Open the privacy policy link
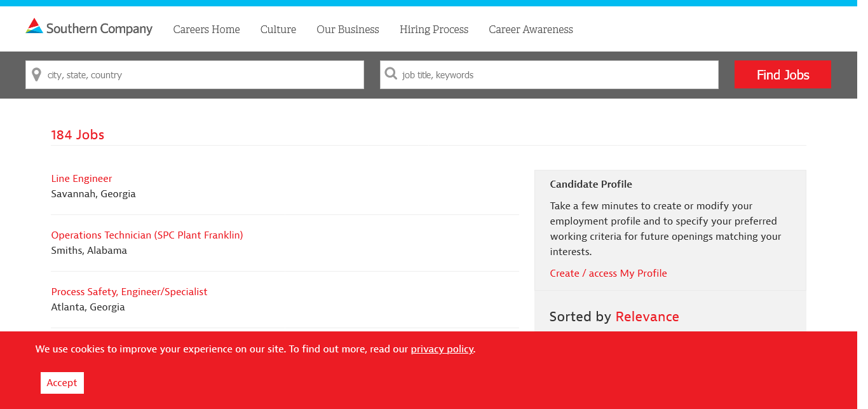The image size is (868, 409). [x=442, y=349]
